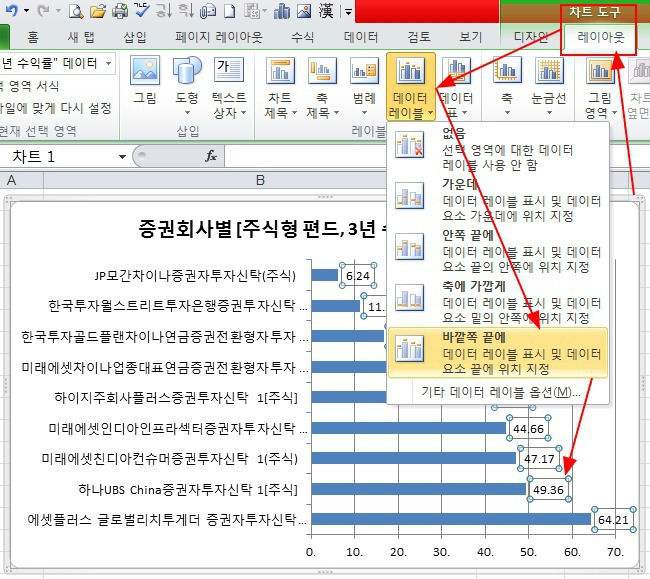
Task: Select data label 64.21
Action: pos(614,520)
